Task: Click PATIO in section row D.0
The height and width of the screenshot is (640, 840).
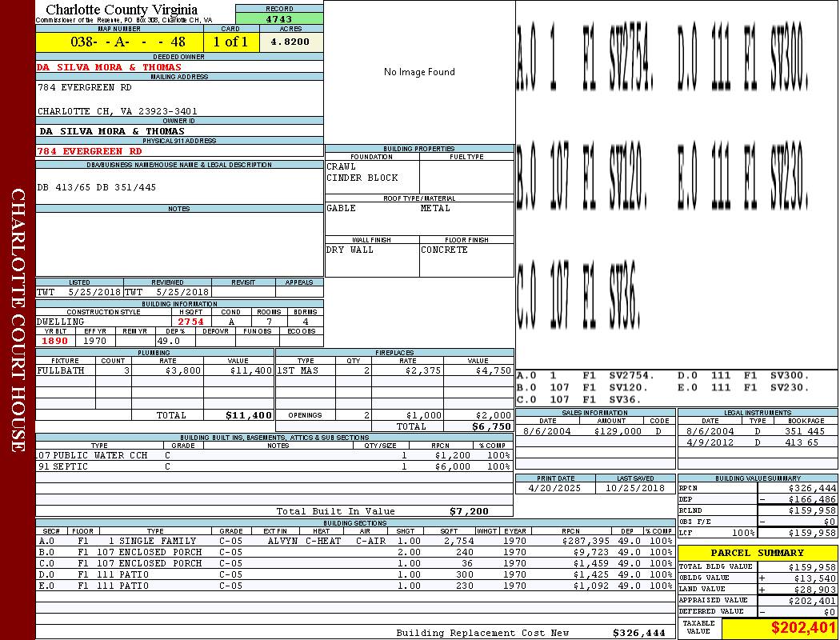Action: click(134, 574)
